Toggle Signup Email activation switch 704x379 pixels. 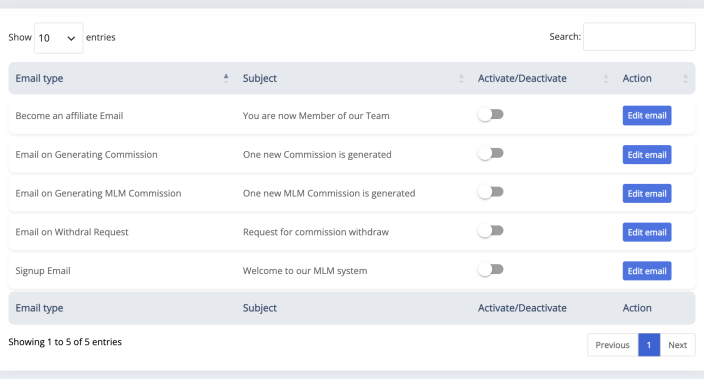tap(491, 269)
